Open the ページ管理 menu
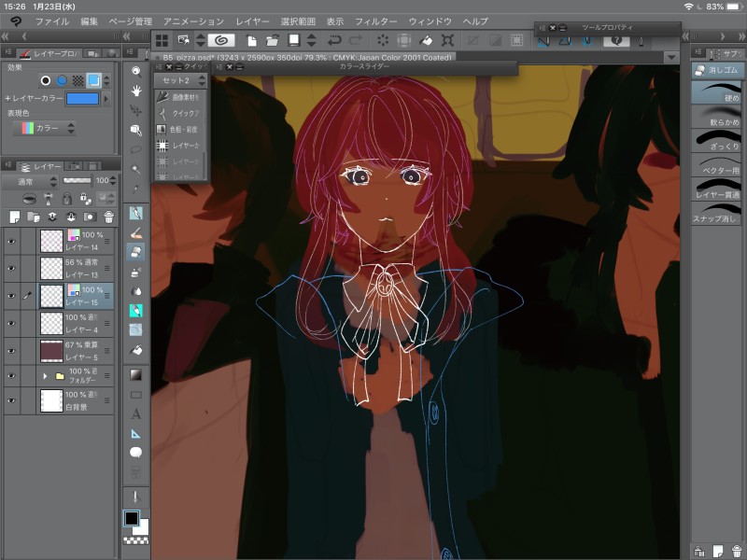This screenshot has height=560, width=747. point(131,21)
